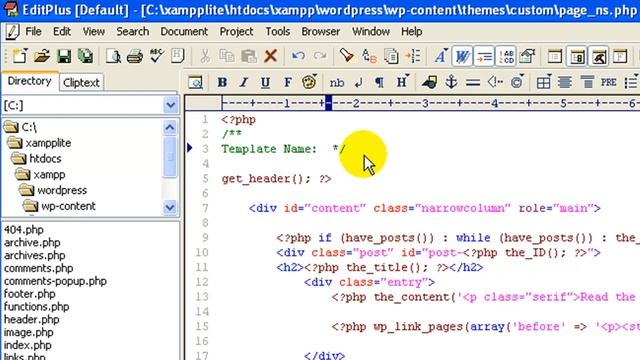
Task: Click the Undo arrow icon
Action: [298, 56]
